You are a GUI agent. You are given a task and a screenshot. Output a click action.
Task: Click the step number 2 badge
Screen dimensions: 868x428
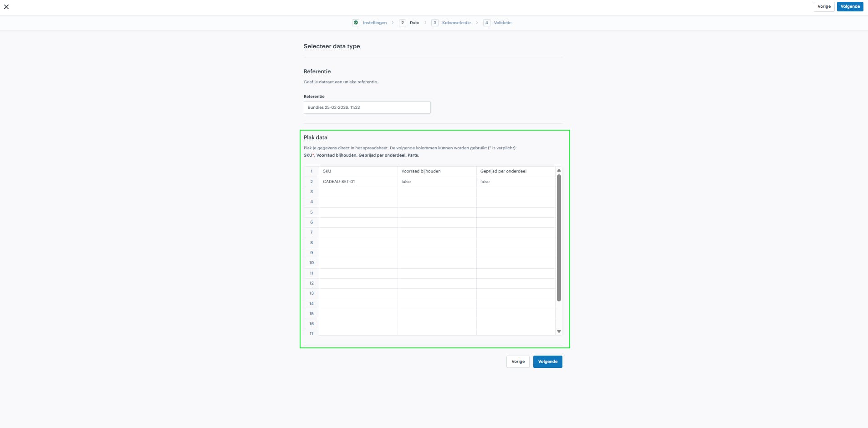pos(403,23)
